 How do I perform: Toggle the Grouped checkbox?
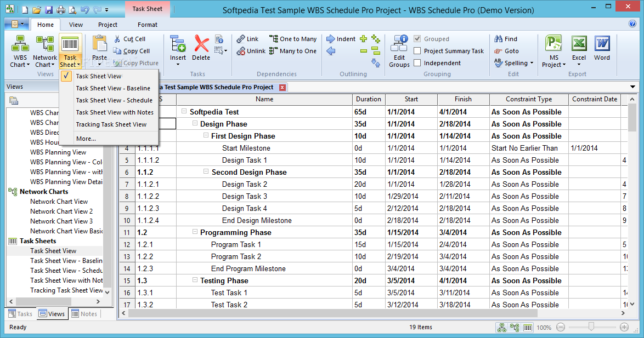[x=417, y=39]
